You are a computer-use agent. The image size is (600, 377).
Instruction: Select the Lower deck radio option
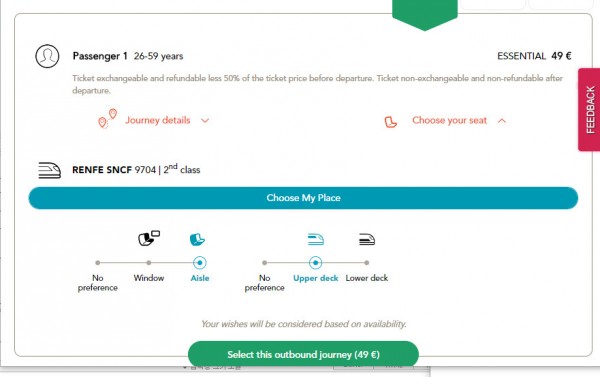367,263
